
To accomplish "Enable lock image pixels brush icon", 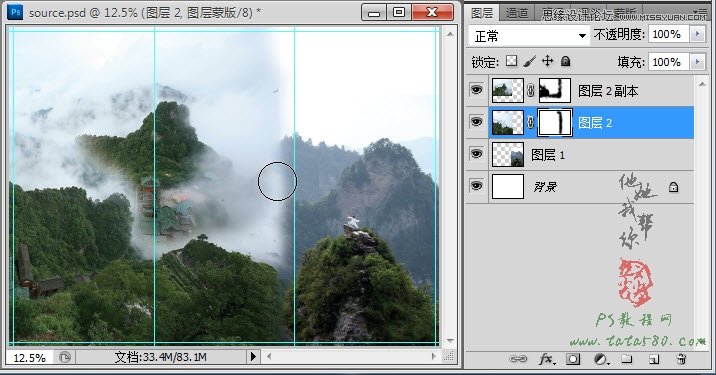I will pyautogui.click(x=529, y=61).
